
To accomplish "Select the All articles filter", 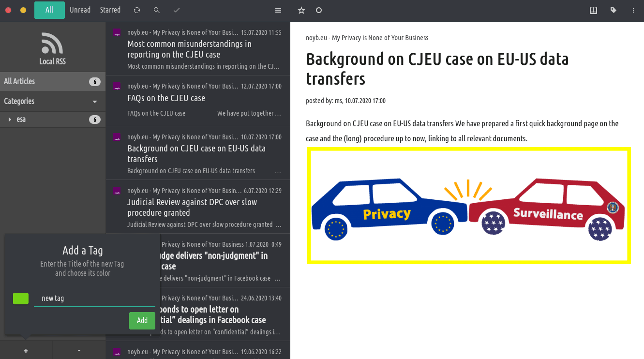I will 49,10.
